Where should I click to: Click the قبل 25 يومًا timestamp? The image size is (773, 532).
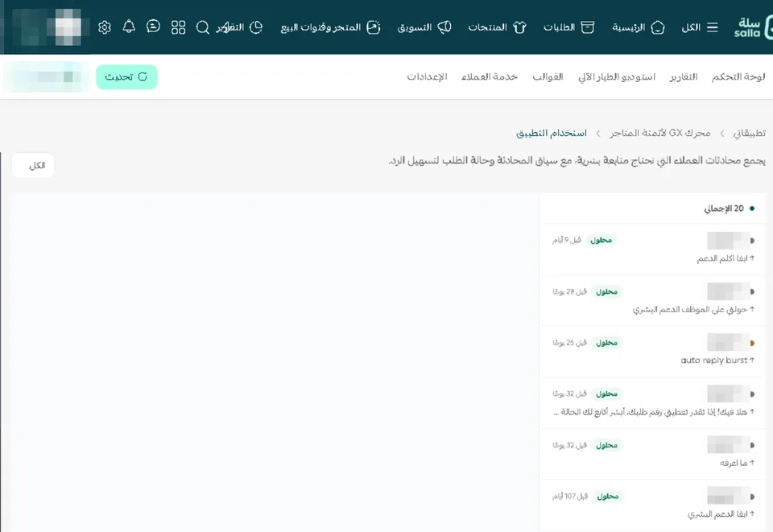570,343
